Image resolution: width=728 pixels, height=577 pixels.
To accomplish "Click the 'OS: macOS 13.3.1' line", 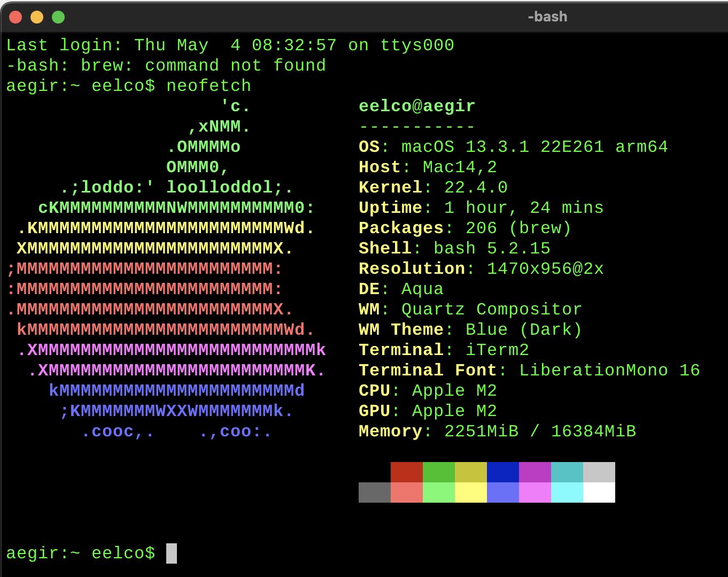I will click(513, 147).
